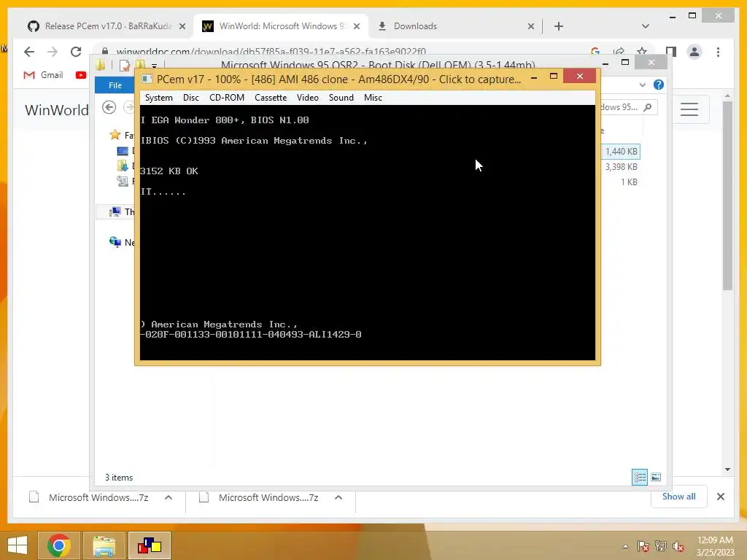Screen dimensions: 747x560
Task: Open Chrome profile menu
Action: (694, 52)
